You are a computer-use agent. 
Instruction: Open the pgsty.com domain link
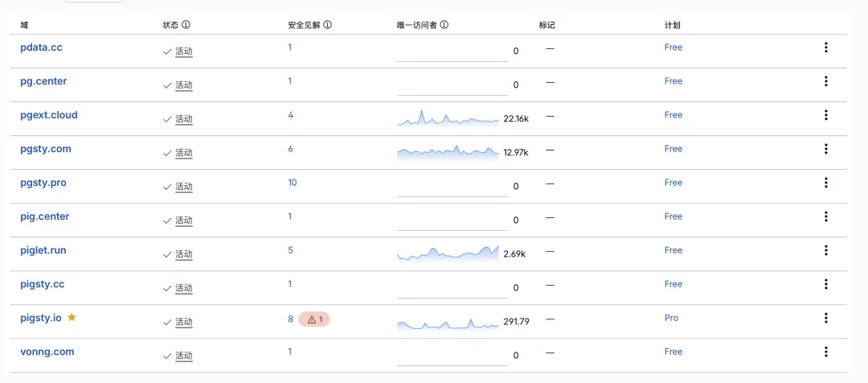45,149
